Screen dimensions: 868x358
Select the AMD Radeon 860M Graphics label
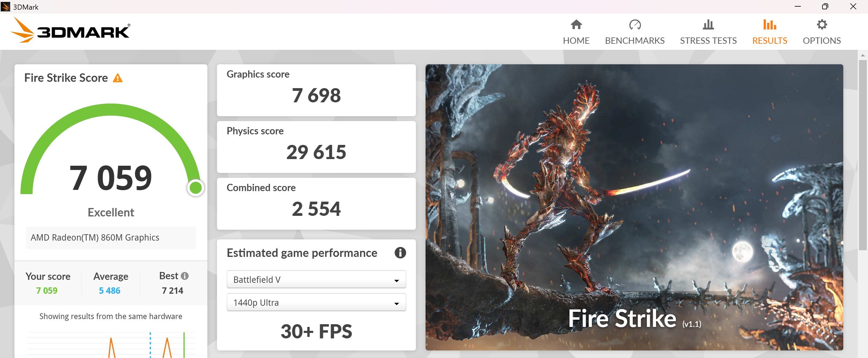point(94,237)
